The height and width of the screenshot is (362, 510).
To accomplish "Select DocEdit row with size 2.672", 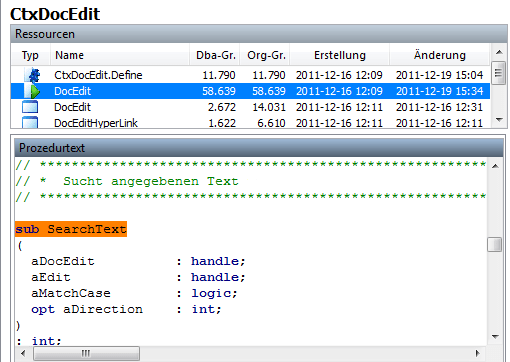I will 250,107.
